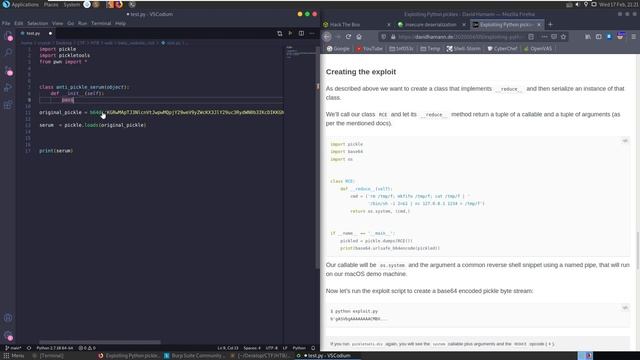Close the Hack The Box tab

pos(389,24)
